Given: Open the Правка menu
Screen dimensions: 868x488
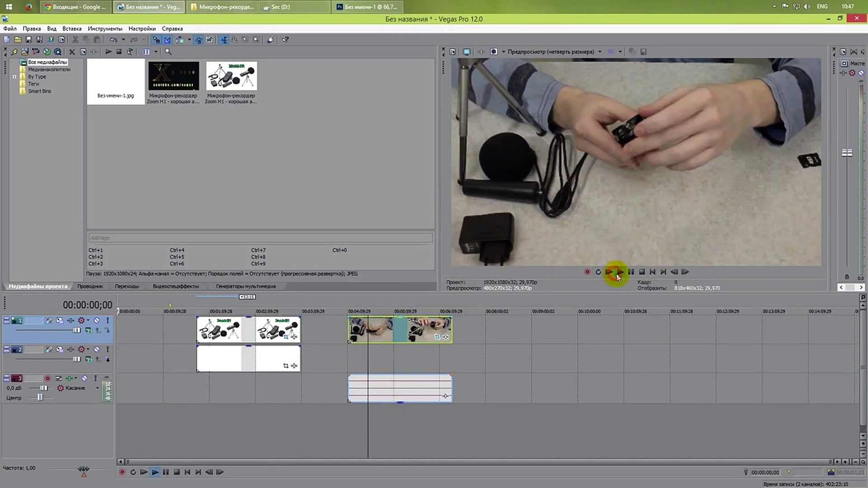Looking at the screenshot, I should coord(32,28).
